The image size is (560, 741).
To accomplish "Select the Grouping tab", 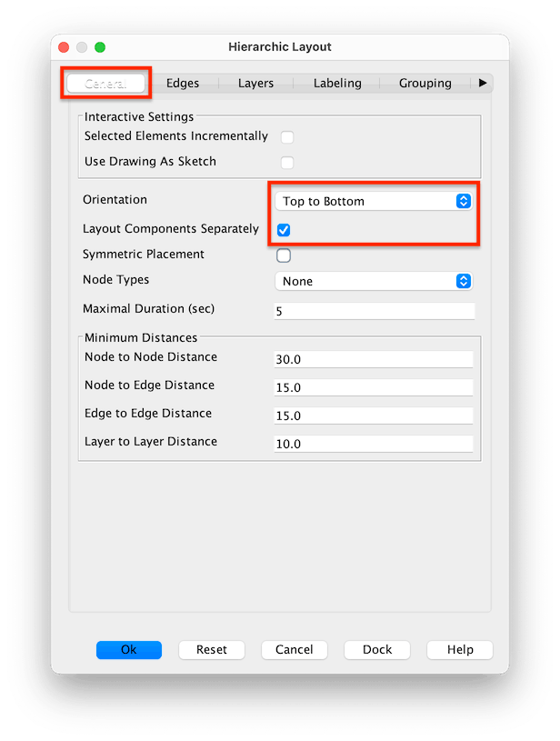I will click(425, 83).
